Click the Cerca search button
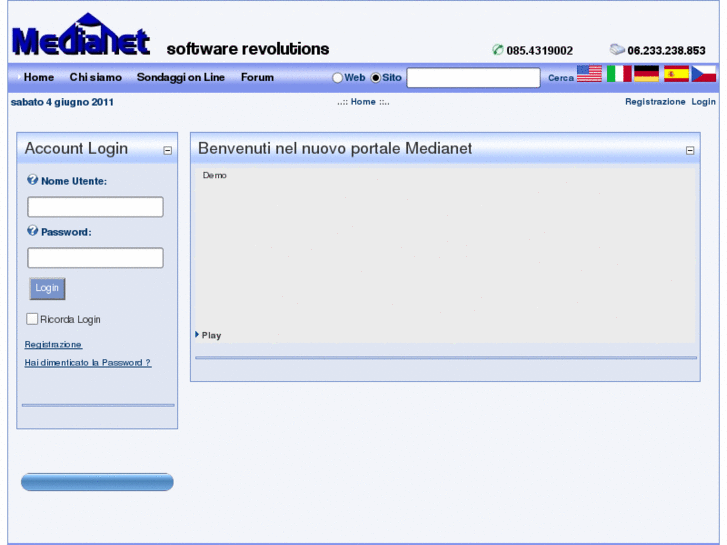This screenshot has height=545, width=727. (561, 78)
